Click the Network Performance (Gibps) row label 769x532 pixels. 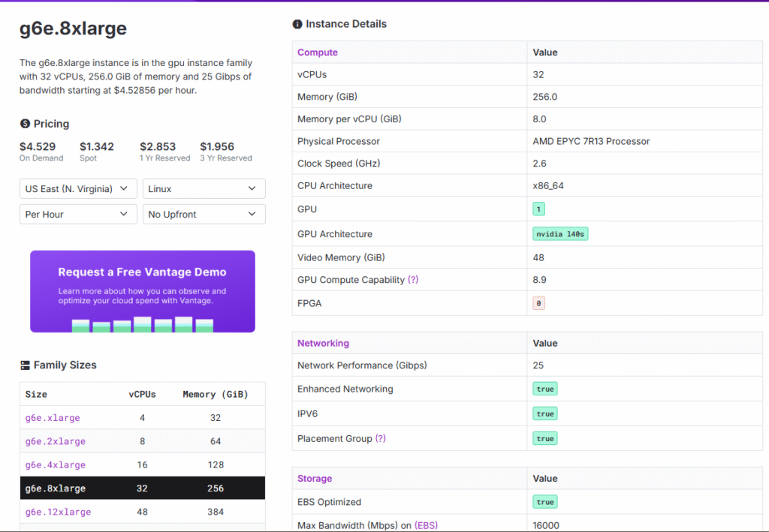tap(362, 365)
